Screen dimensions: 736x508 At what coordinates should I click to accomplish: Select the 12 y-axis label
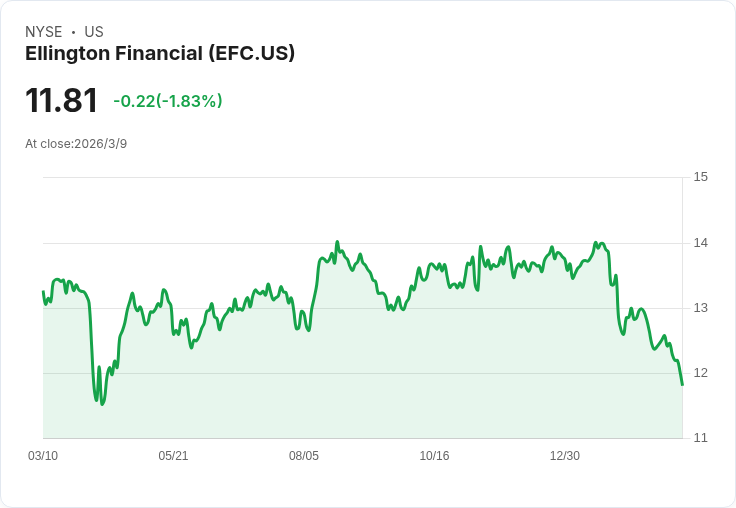[700, 373]
